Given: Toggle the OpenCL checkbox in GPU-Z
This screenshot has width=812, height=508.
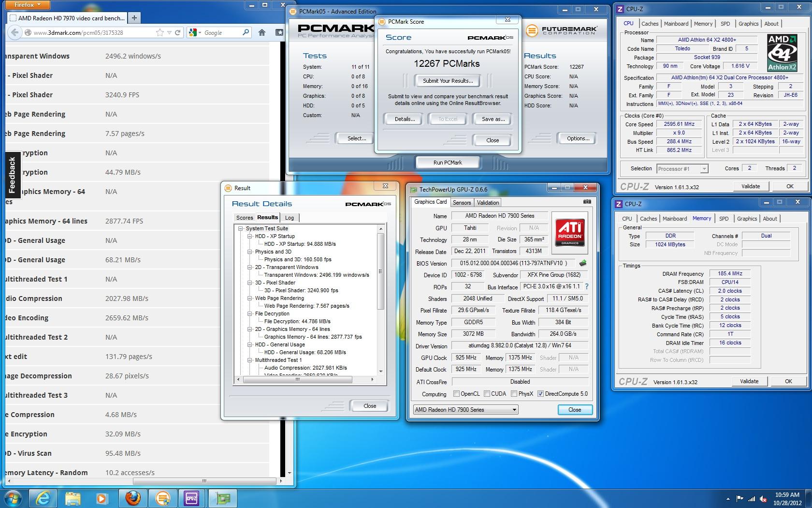Looking at the screenshot, I should point(456,394).
